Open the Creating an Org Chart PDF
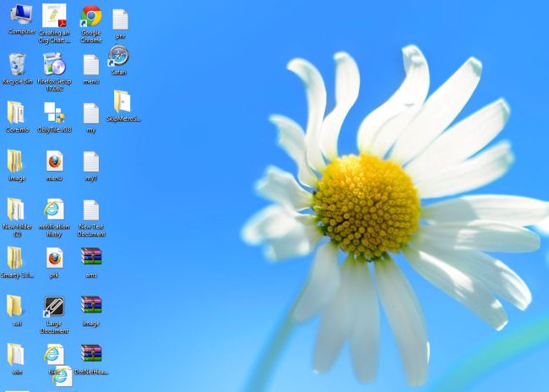549x392 pixels. (x=54, y=24)
